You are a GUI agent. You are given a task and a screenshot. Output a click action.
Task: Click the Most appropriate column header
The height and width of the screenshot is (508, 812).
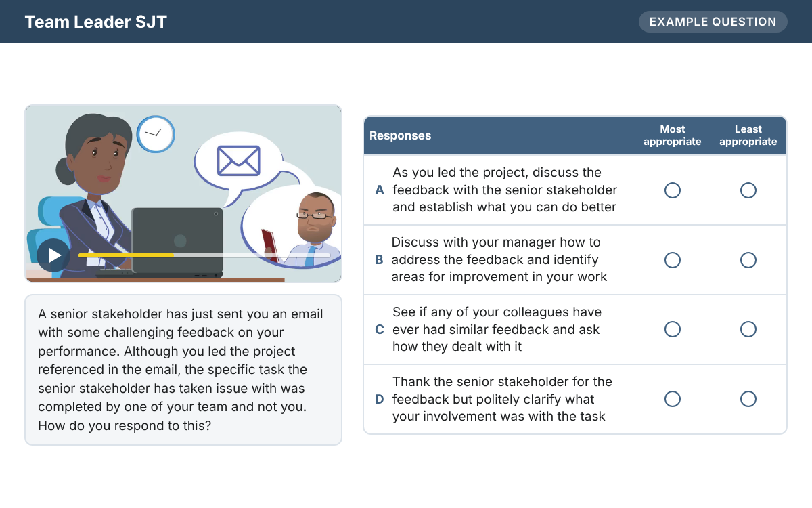pyautogui.click(x=672, y=135)
